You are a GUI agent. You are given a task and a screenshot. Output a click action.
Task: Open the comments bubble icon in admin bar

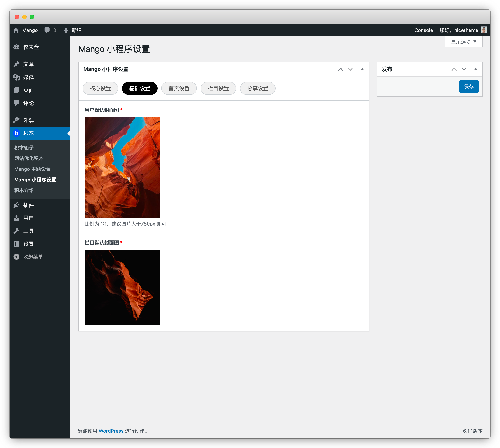47,30
